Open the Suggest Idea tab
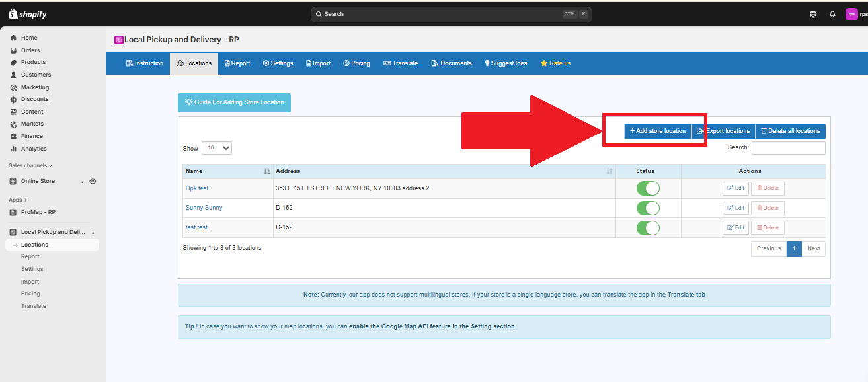Viewport: 868px width, 382px height. (x=506, y=63)
